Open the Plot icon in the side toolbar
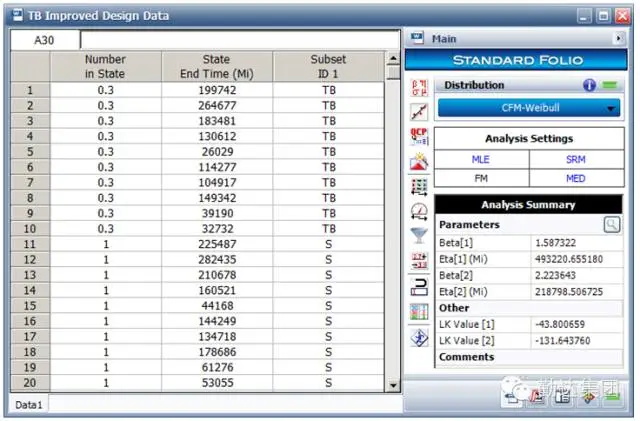The height and width of the screenshot is (421, 640). point(420,113)
